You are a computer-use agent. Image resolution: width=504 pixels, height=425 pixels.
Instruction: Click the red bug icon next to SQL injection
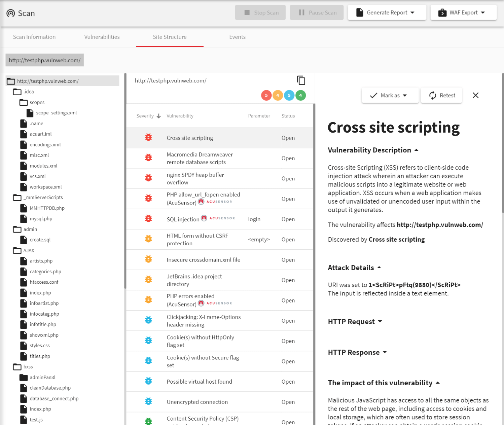[148, 218]
